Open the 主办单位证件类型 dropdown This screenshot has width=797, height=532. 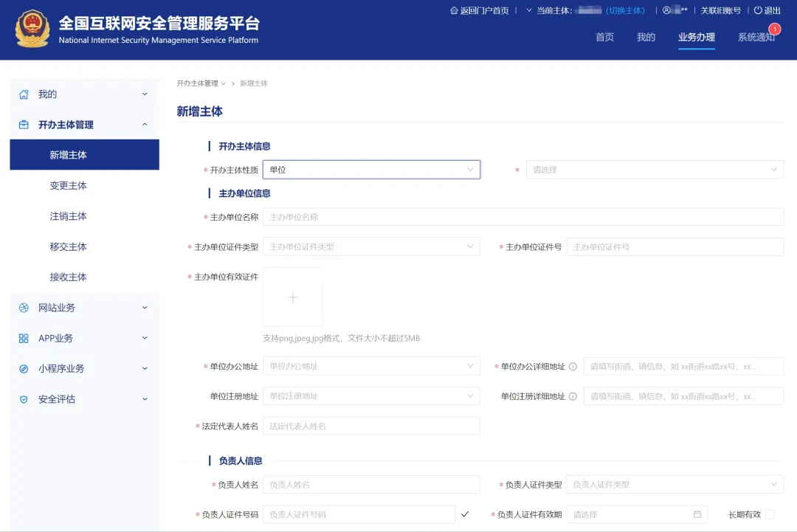[x=371, y=246]
